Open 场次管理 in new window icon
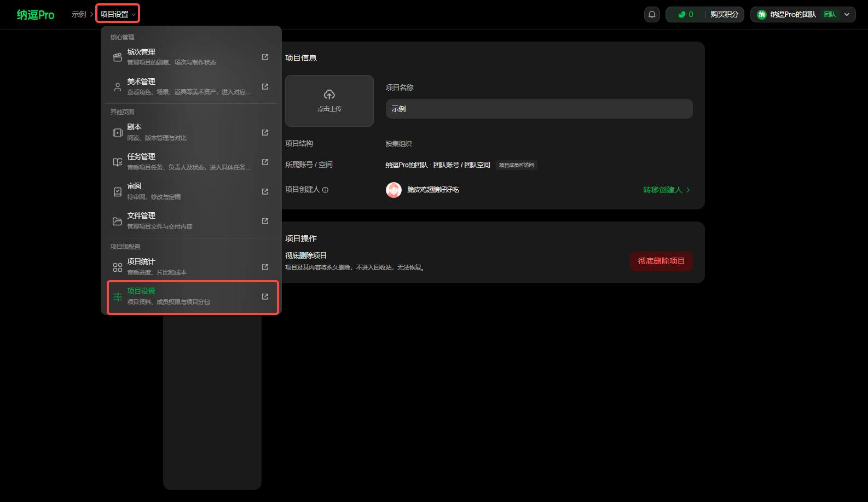Viewport: 868px width, 502px height. tap(265, 57)
